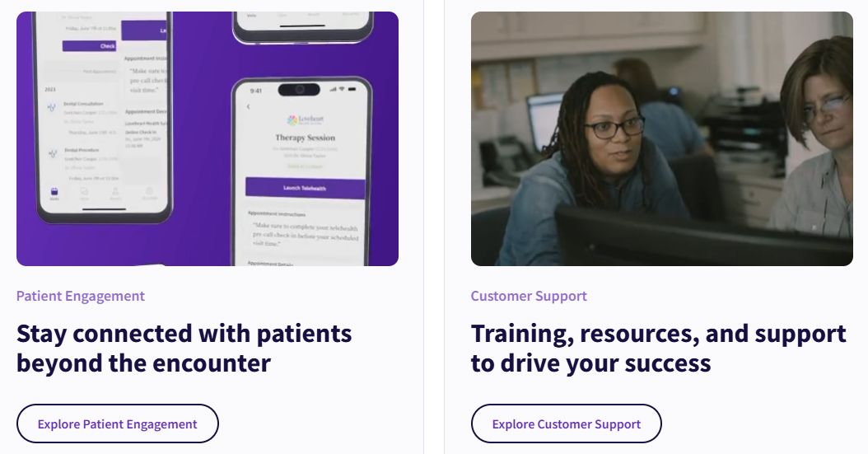The height and width of the screenshot is (454, 868).
Task: Click the Stay connected with patients heading
Action: tap(184, 349)
